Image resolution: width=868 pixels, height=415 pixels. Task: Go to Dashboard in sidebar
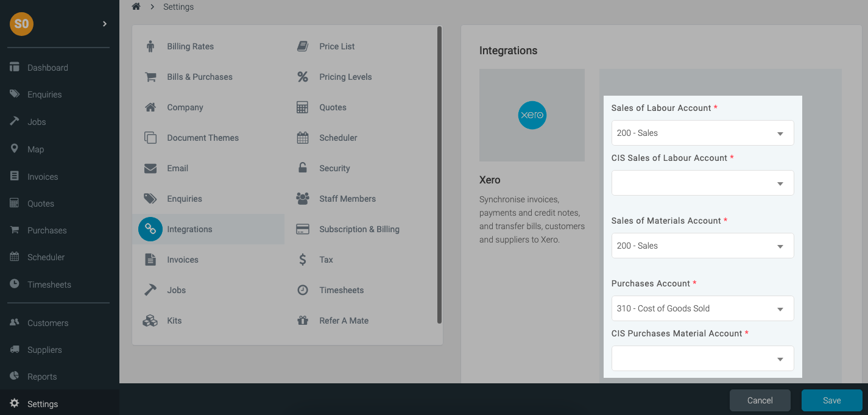48,68
